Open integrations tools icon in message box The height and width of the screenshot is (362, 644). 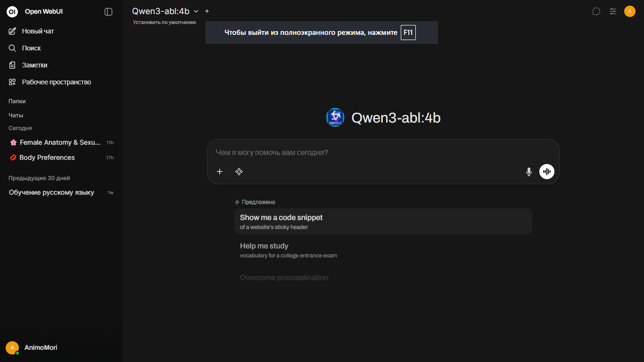click(x=239, y=172)
